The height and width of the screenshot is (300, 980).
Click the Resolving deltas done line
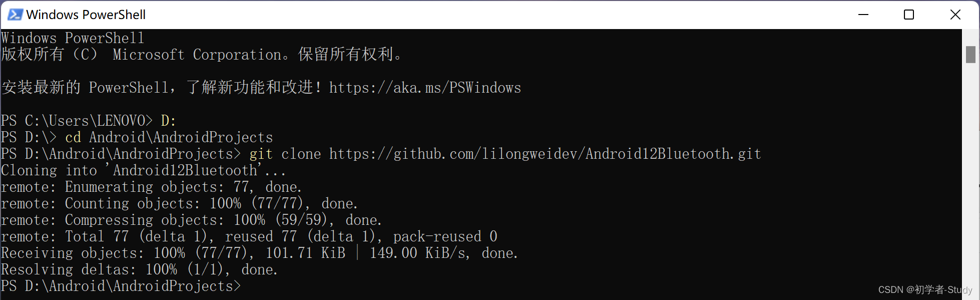click(x=139, y=269)
